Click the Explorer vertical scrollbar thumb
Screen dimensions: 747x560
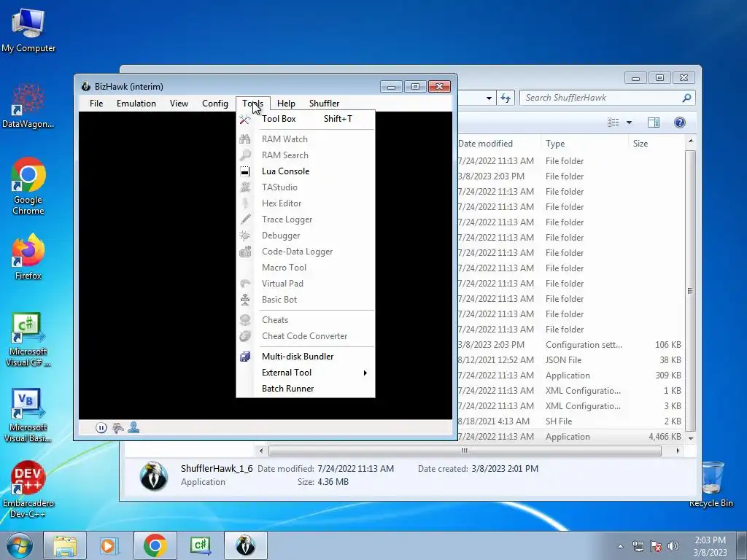(690, 291)
